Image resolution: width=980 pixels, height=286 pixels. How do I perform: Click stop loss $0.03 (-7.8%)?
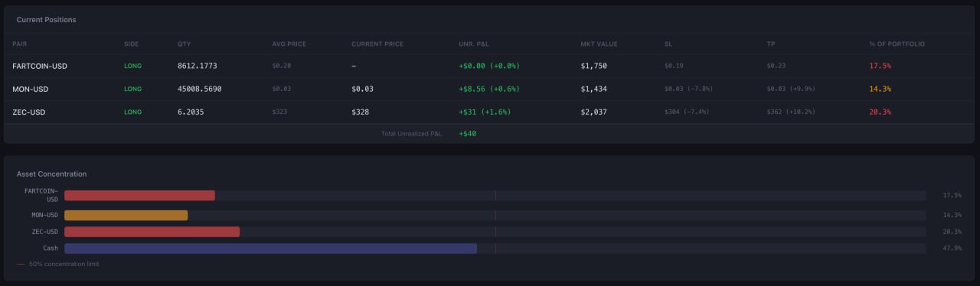688,89
